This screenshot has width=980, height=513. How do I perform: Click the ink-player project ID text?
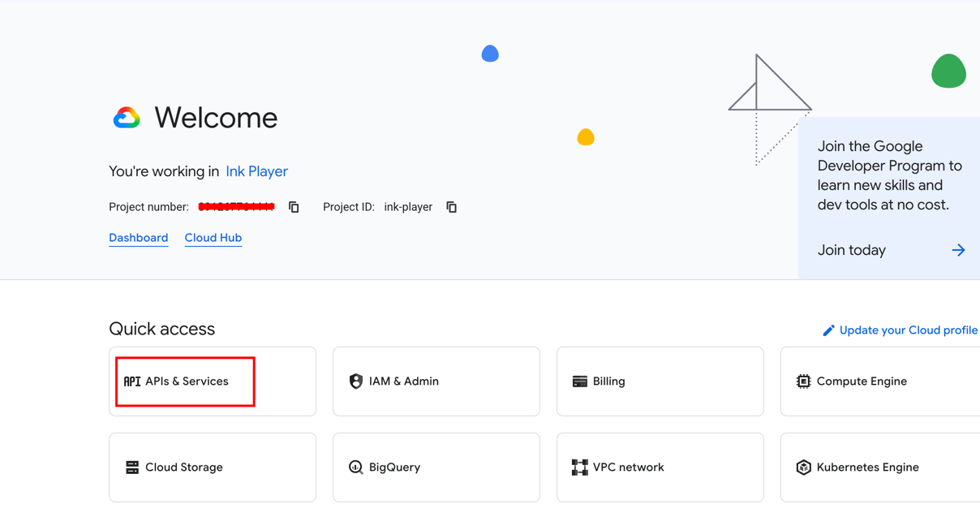[408, 207]
